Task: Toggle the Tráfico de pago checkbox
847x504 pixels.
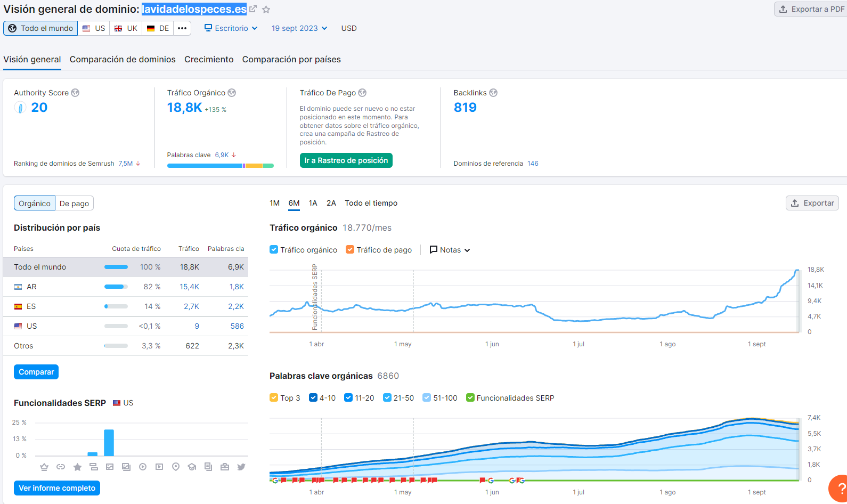Action: pyautogui.click(x=350, y=249)
